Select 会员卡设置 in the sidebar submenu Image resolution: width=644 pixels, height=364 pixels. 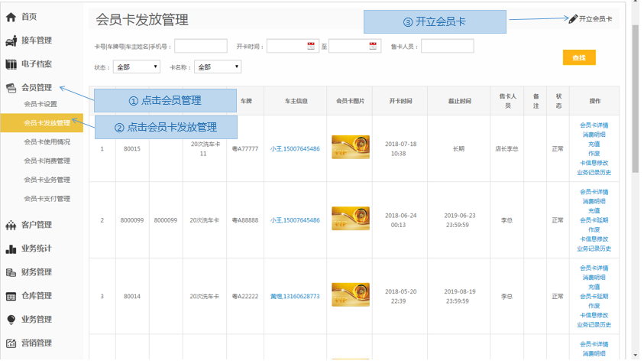[x=40, y=104]
